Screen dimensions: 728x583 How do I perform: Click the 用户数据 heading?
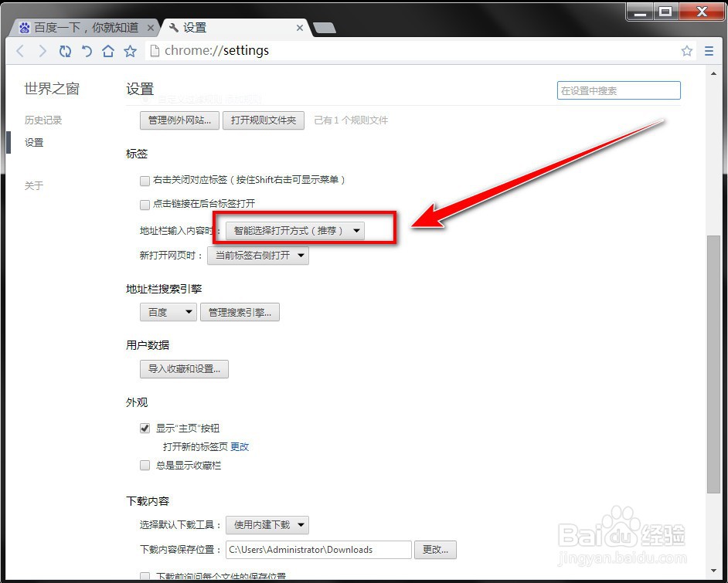click(147, 345)
